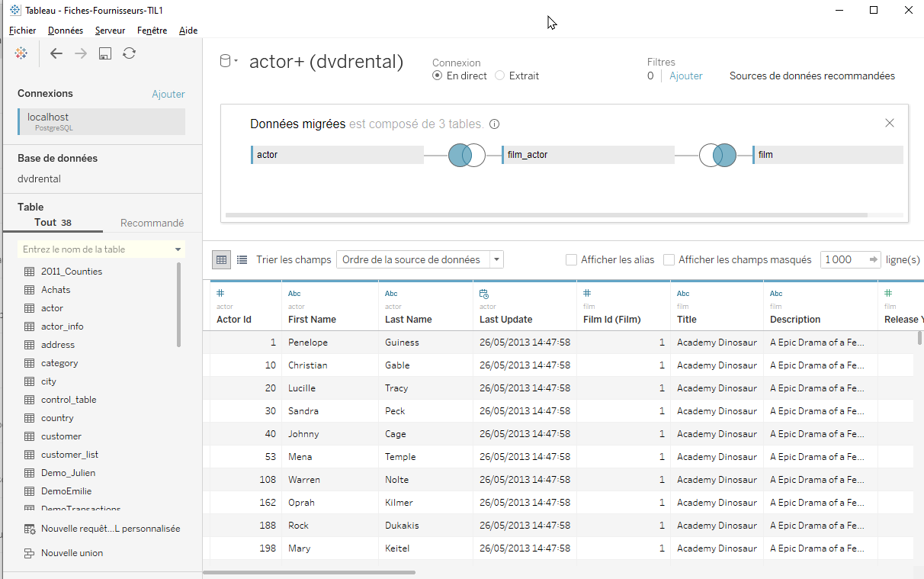The height and width of the screenshot is (579, 924).
Task: Click the Abc type icon above First Name
Action: pos(294,294)
